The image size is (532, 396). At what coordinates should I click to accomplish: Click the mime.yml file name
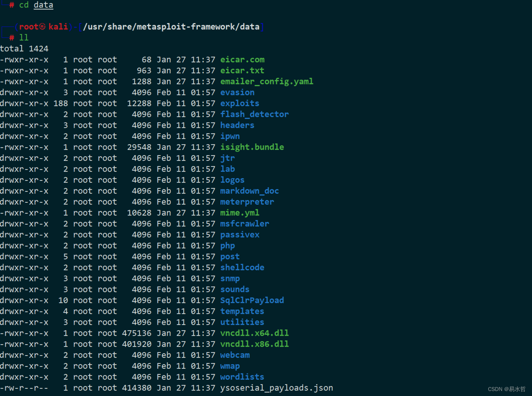tap(240, 213)
